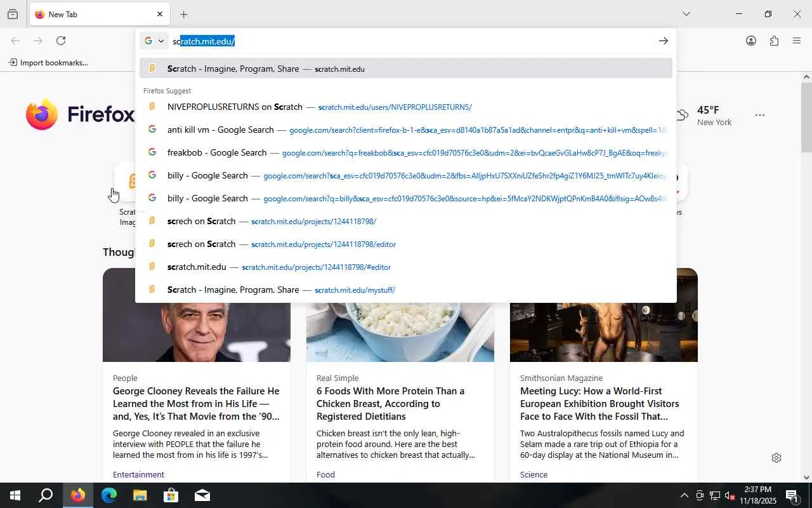Open Mail app from taskbar
The width and height of the screenshot is (812, 508).
point(202,495)
